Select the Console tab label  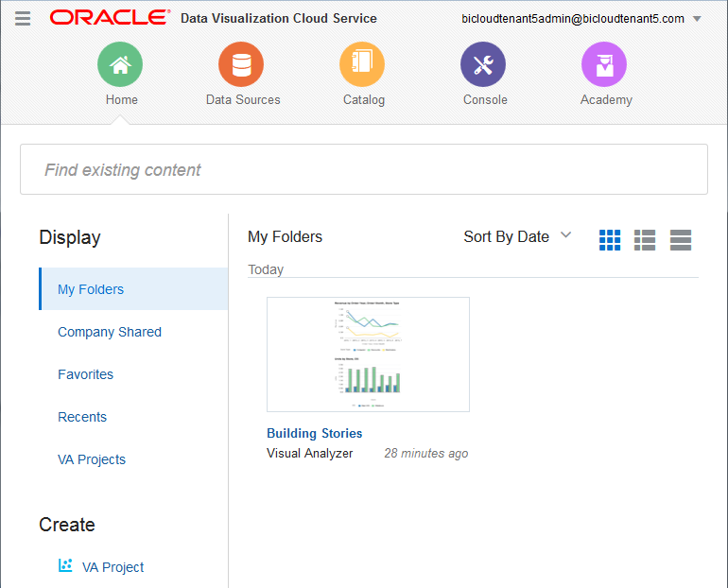click(485, 100)
